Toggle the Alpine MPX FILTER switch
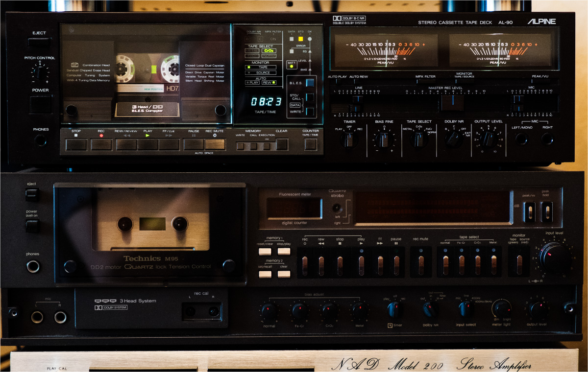This screenshot has height=372, width=588. [425, 82]
